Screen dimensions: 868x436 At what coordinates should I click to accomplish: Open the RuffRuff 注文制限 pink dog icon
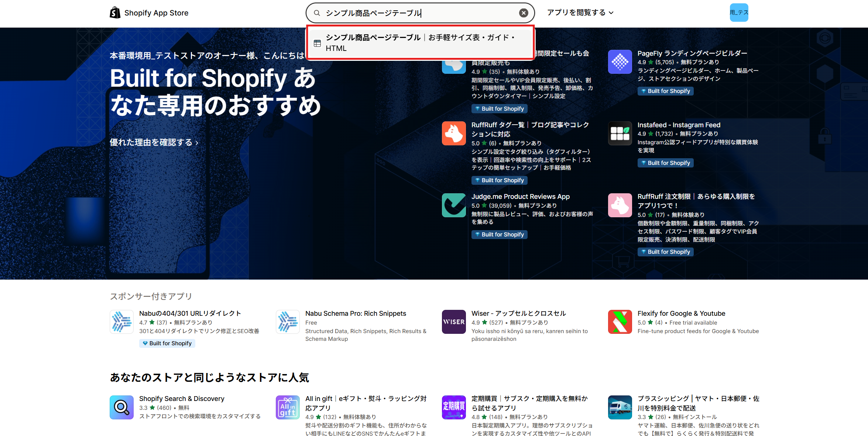pyautogui.click(x=620, y=205)
